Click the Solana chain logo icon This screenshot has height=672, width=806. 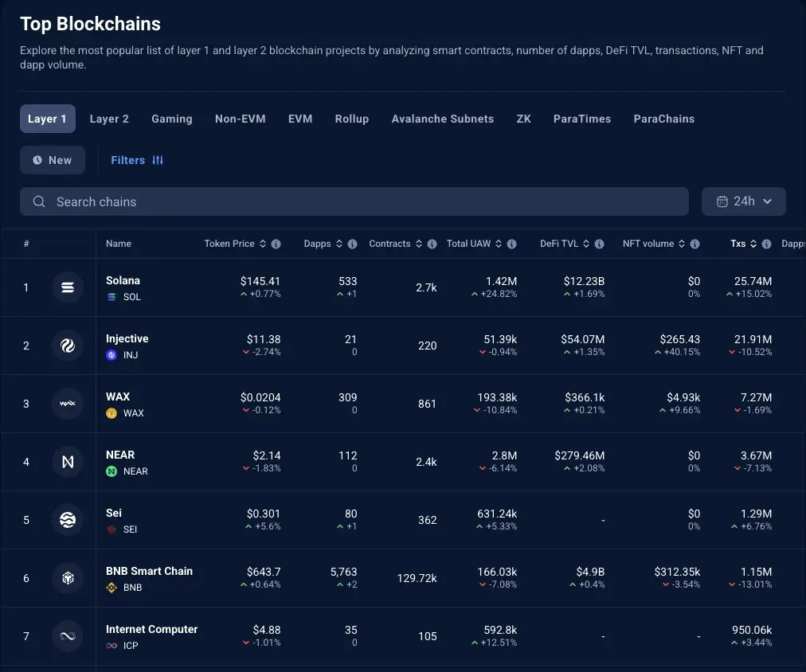68,287
